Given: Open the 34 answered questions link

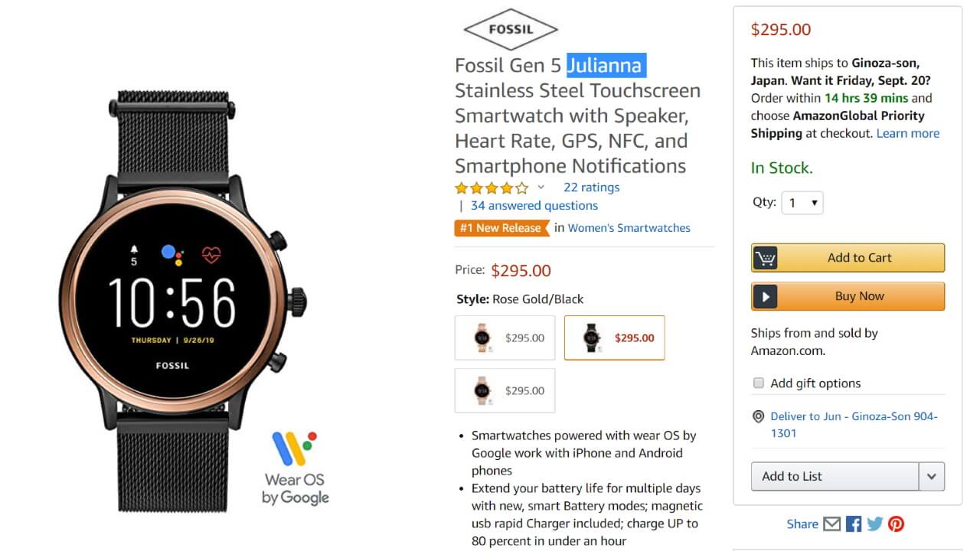Looking at the screenshot, I should [x=534, y=206].
